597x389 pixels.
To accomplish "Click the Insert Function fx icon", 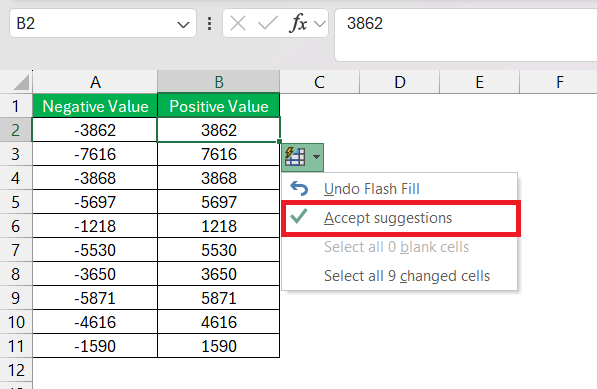I will (x=298, y=24).
